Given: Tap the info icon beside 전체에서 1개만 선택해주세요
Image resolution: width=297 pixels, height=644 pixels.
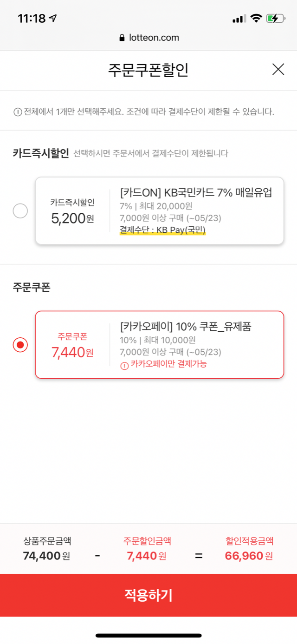Looking at the screenshot, I should coord(18,112).
